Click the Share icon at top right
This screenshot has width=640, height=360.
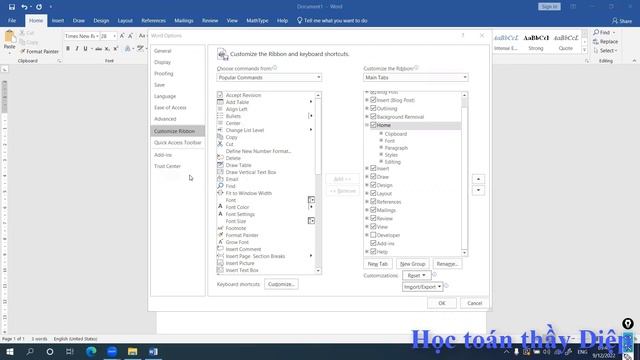(x=615, y=21)
